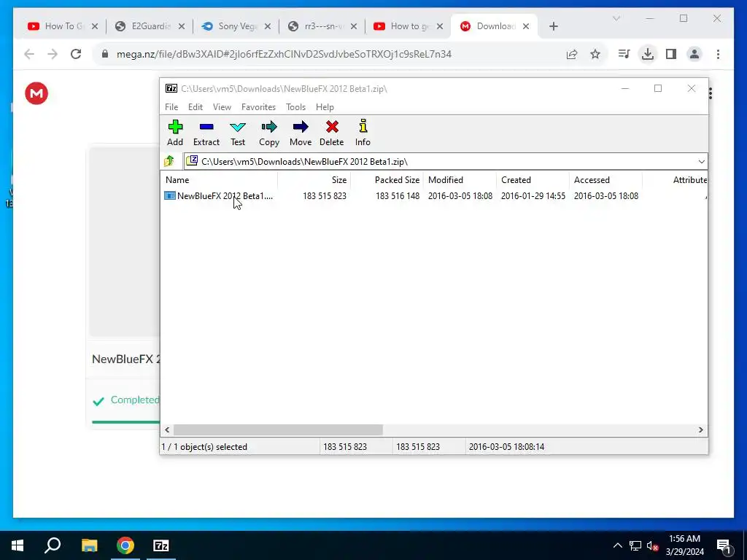
Task: Click the 183 516 148 packed size cell
Action: tap(398, 195)
